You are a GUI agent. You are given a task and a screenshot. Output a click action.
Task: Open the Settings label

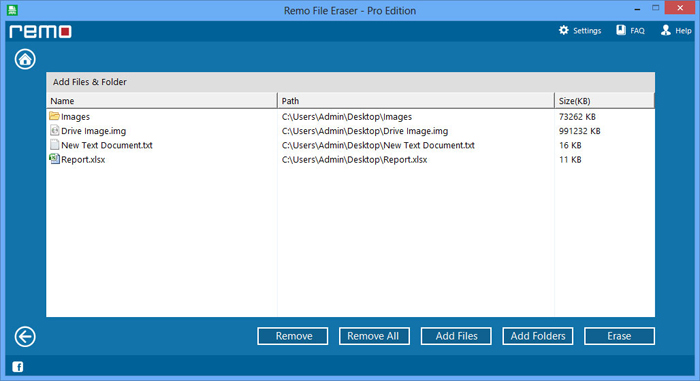(587, 31)
